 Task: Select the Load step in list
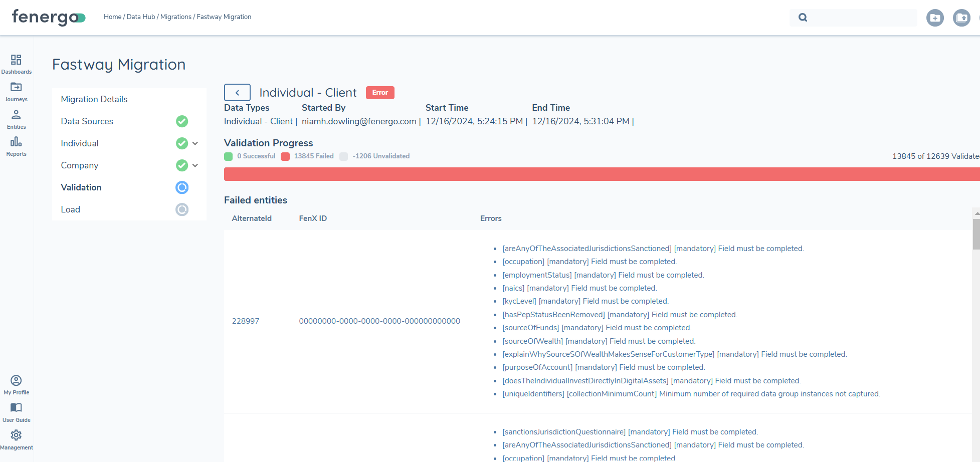pyautogui.click(x=71, y=209)
